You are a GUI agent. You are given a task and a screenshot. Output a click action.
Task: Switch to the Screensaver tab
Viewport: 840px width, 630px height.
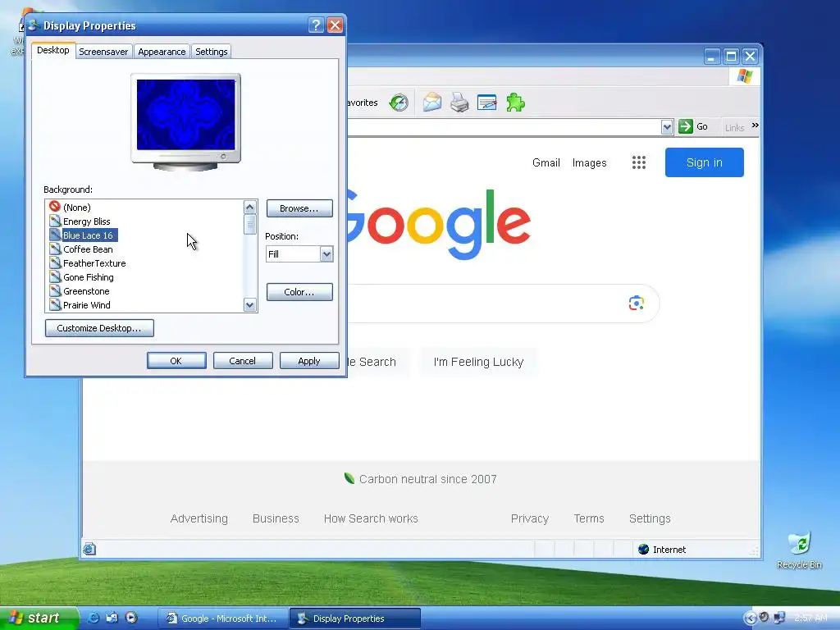pos(103,52)
